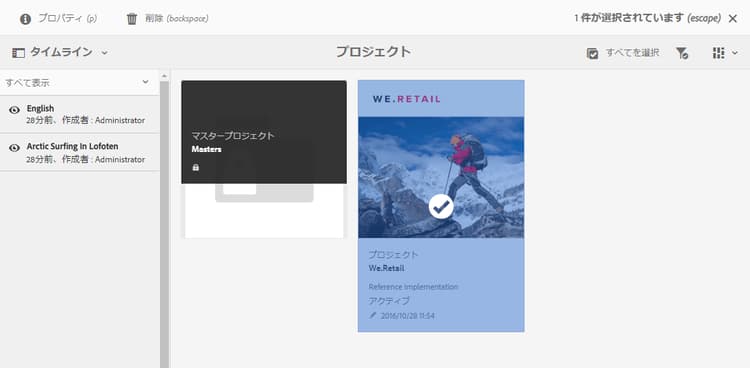Select the English timeline entry text
This screenshot has height=368, width=750.
40,109
